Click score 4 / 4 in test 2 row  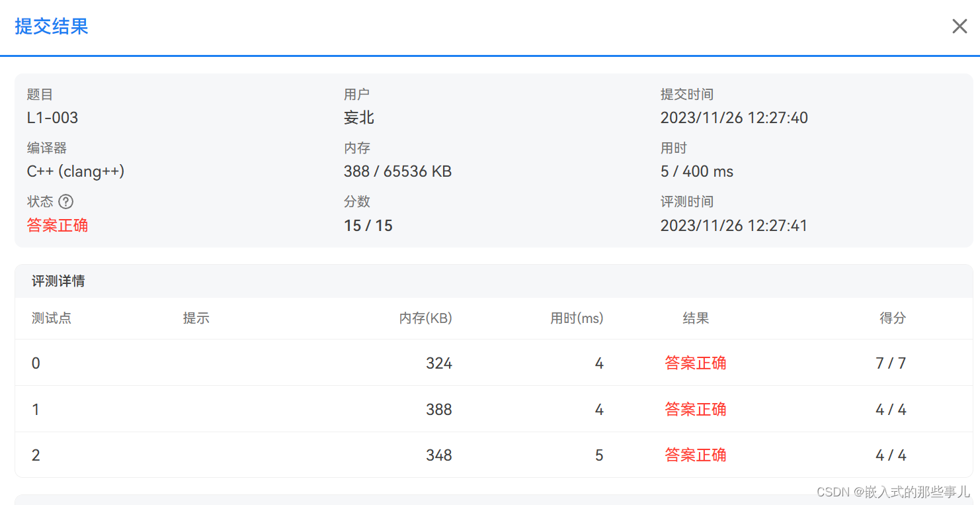tap(891, 455)
